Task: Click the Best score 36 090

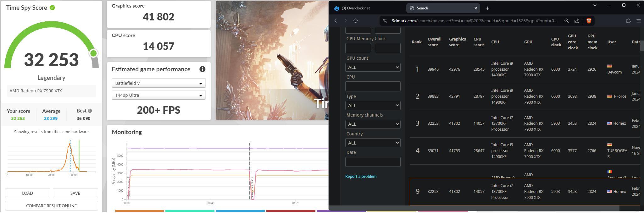Action: (83, 118)
